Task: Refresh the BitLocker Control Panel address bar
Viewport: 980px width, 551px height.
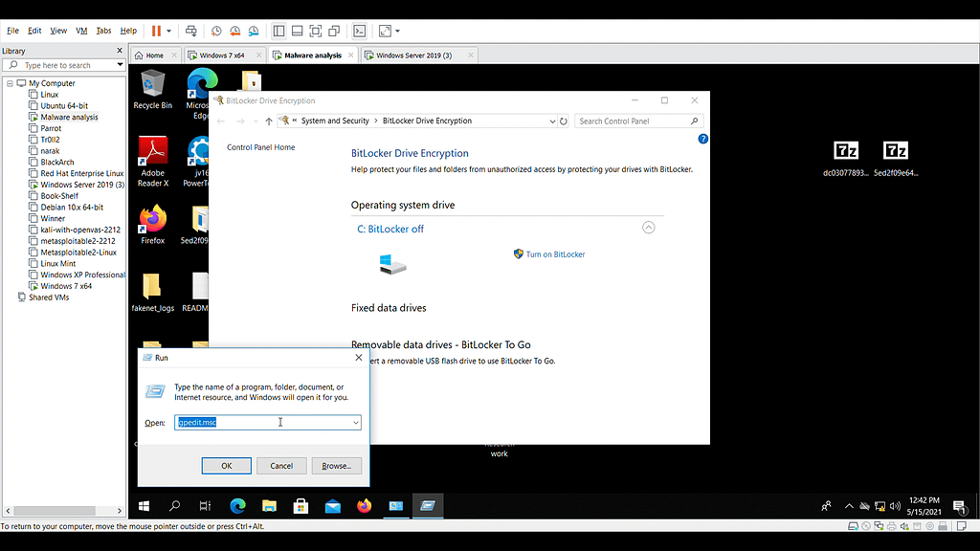Action: (x=564, y=121)
